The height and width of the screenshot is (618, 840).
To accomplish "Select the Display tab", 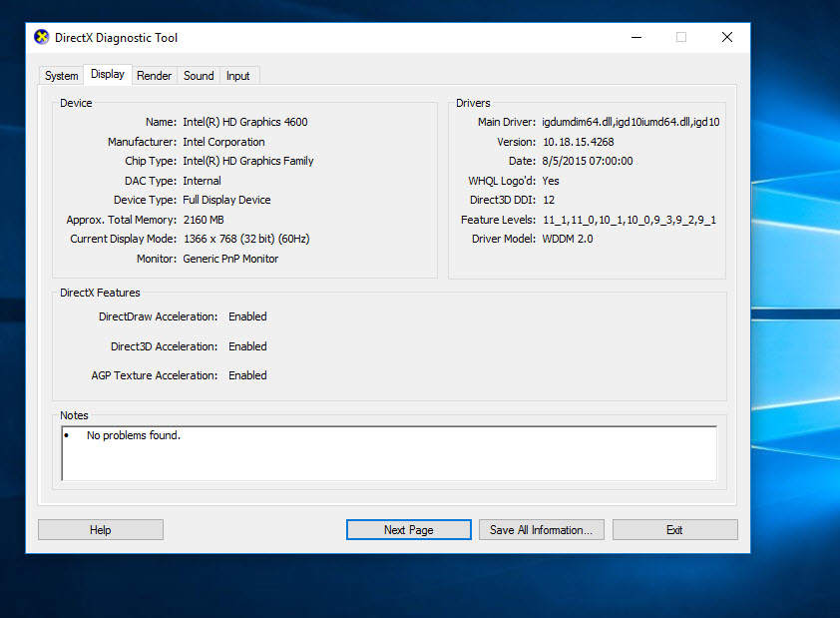I will [107, 74].
